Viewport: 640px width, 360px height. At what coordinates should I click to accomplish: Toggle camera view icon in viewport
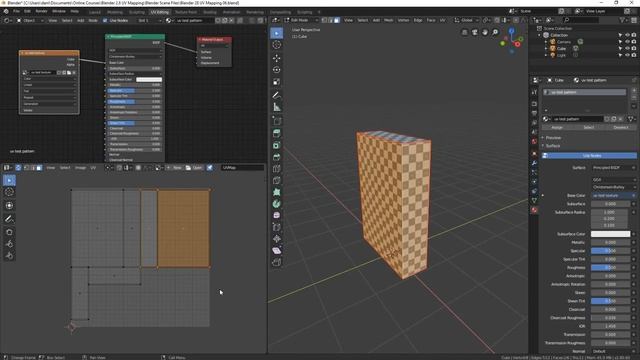point(475,32)
